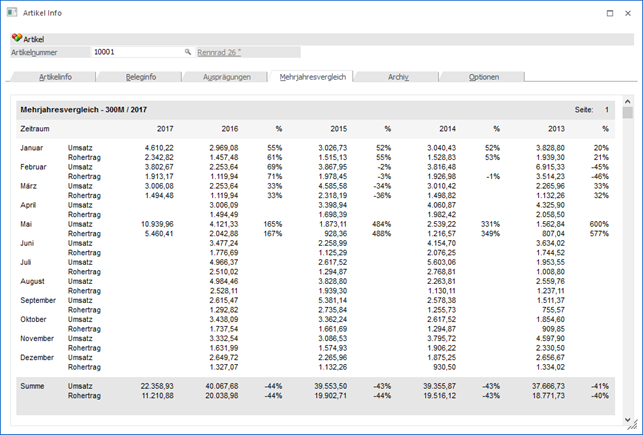Click the search magnifier next to Artikelnummer

tap(187, 51)
